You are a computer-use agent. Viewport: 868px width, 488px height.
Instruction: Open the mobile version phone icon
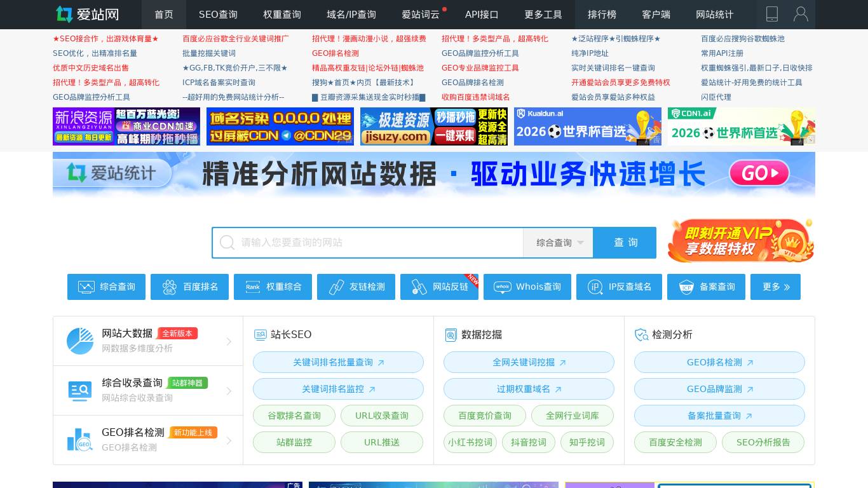pos(772,14)
